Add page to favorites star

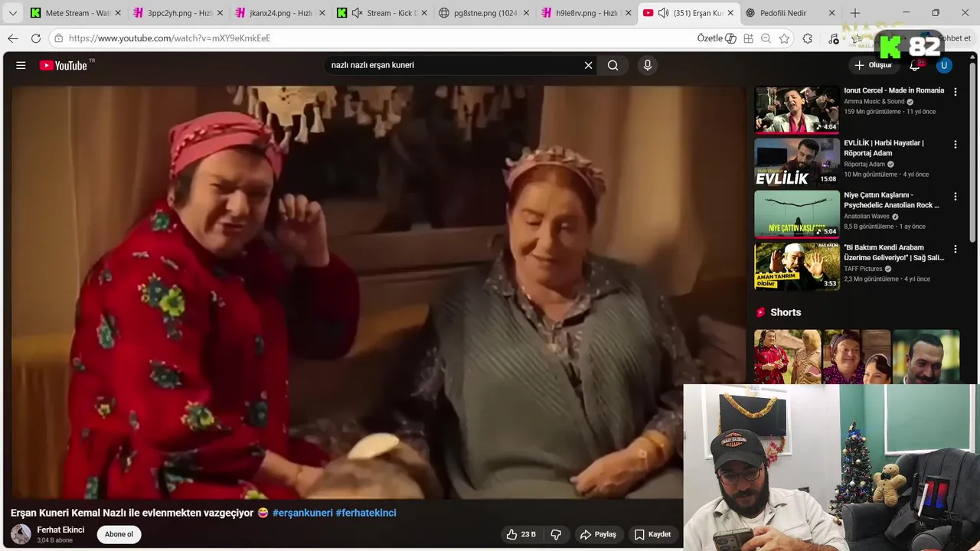784,38
